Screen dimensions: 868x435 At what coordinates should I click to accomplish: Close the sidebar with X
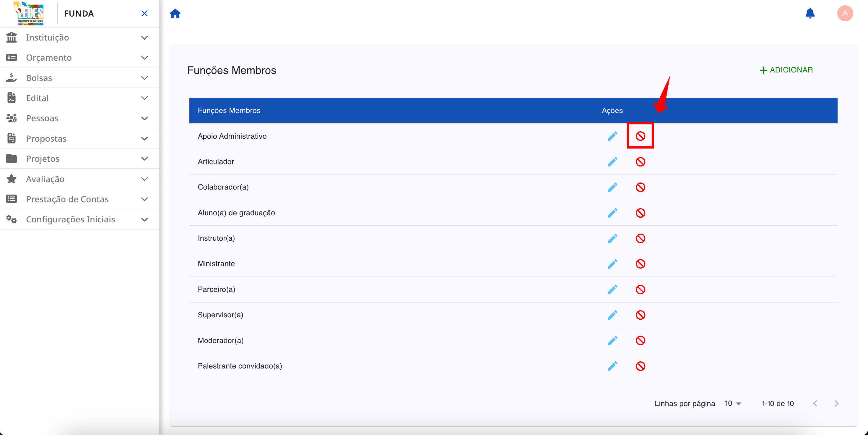point(144,14)
